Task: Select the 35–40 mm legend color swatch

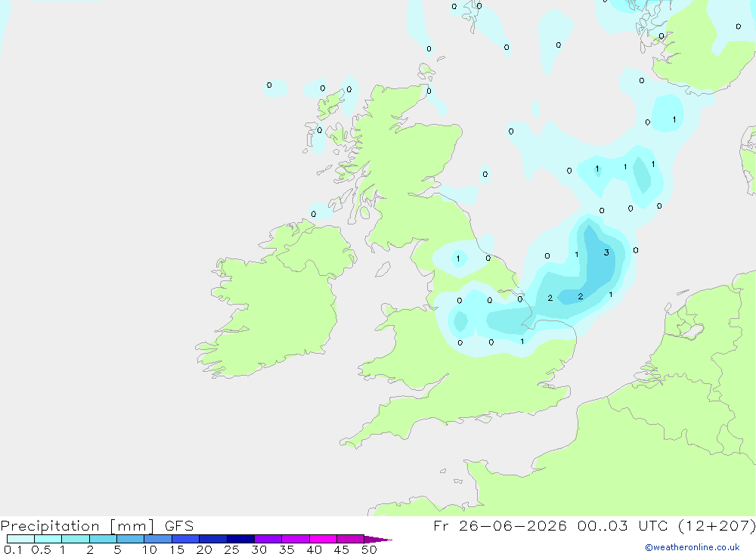Action: [296, 539]
